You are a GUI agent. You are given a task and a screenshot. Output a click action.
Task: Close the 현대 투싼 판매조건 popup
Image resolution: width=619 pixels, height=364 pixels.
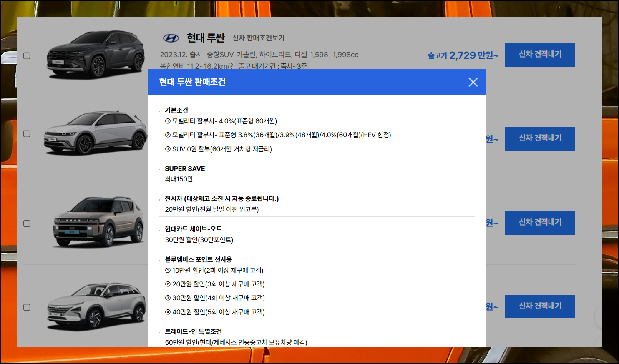[x=473, y=82]
